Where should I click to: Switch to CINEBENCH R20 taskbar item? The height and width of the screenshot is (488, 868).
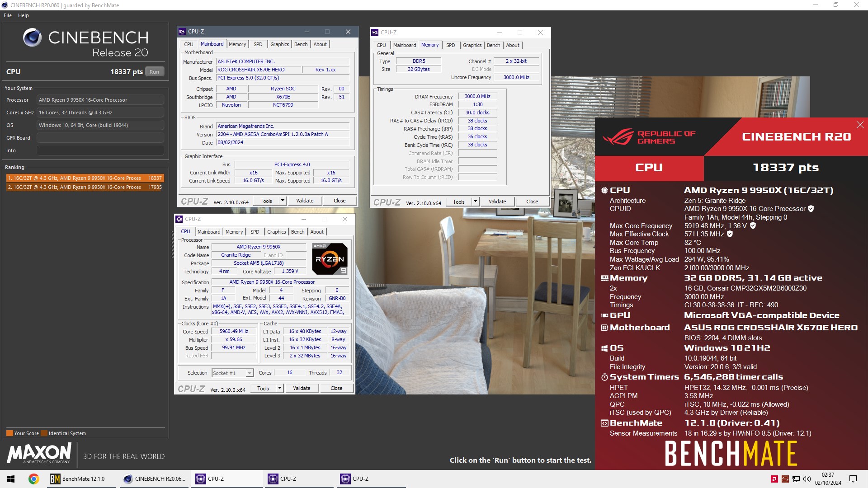[155, 479]
